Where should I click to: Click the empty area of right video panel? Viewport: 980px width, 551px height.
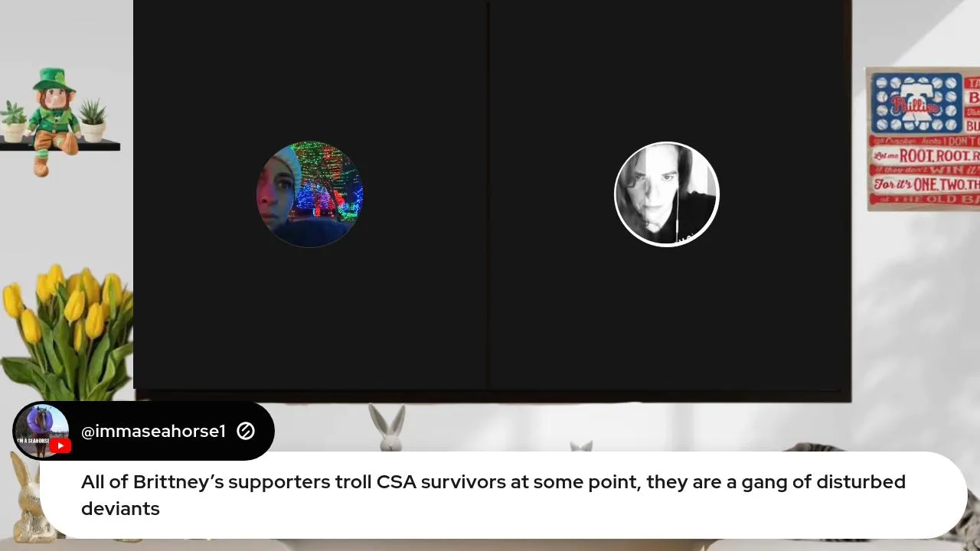pyautogui.click(x=668, y=321)
